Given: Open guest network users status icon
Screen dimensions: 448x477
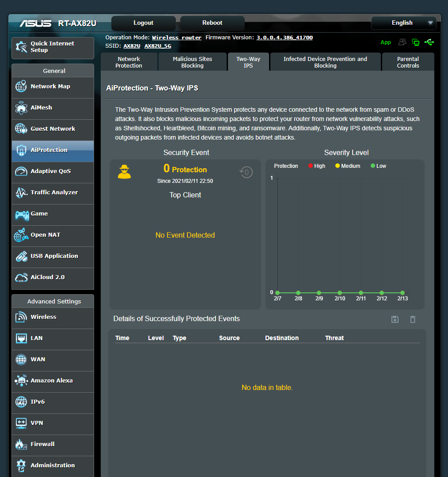Looking at the screenshot, I should coord(402,42).
